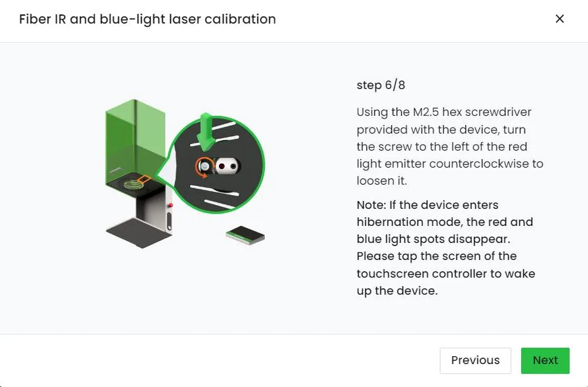
Task: Click the dialog title 'Fiber IR and blue-light laser calibration'
Action: (x=147, y=19)
